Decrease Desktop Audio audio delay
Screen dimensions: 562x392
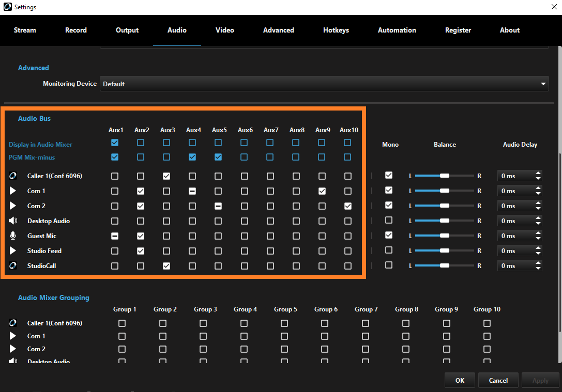tap(538, 224)
